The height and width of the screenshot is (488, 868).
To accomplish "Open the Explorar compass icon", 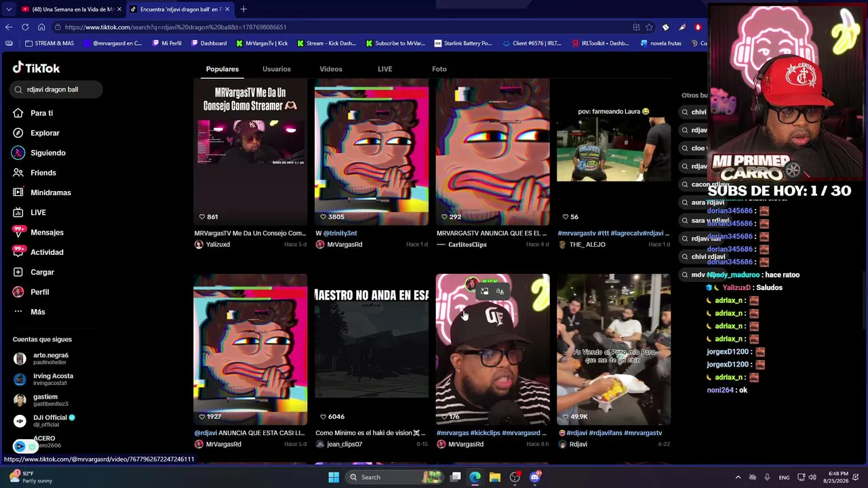I will (18, 133).
